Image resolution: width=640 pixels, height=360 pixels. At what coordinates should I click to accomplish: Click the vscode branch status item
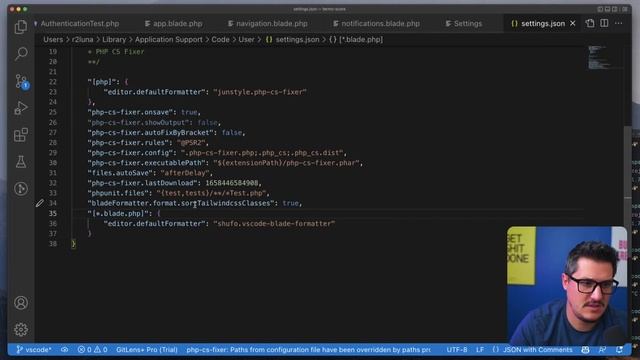[x=34, y=350]
